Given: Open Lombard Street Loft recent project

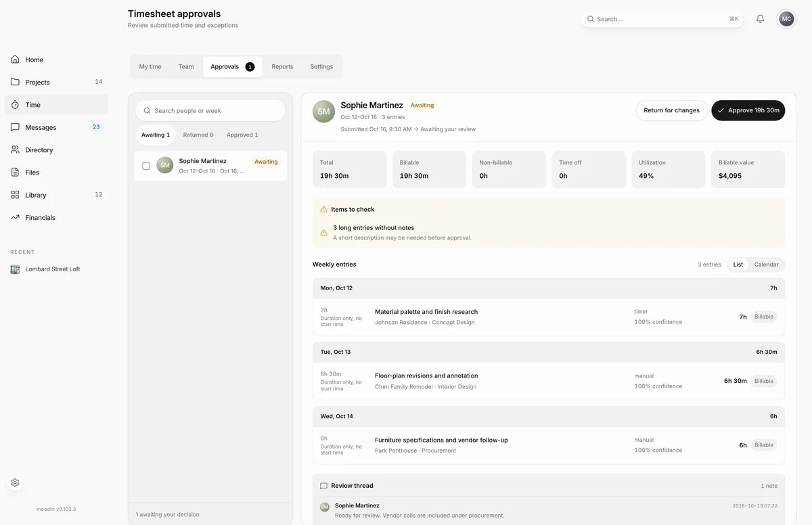Looking at the screenshot, I should [56, 269].
